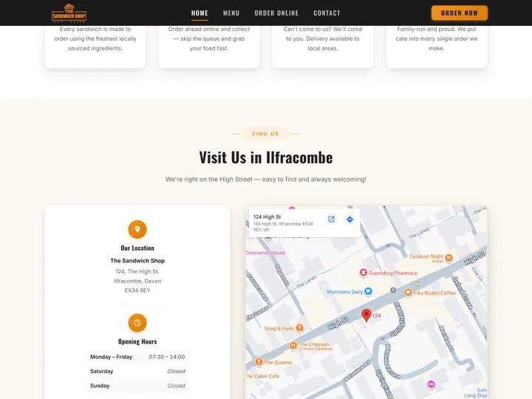Click the Opening Hours heading
This screenshot has width=532, height=399.
pos(137,341)
